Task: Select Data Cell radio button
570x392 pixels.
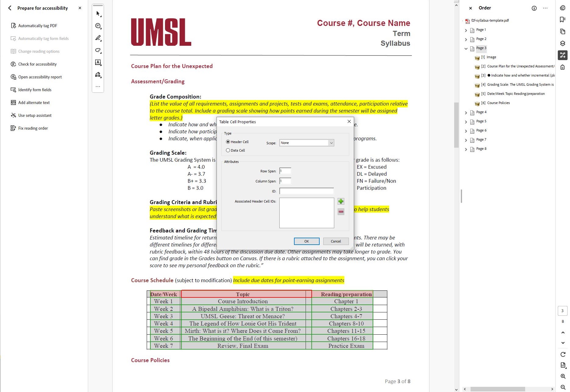Action: click(228, 150)
